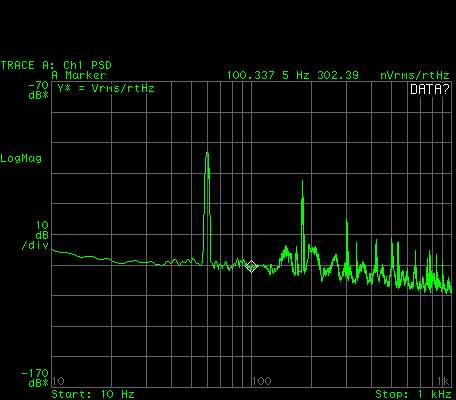Click the '100' x-axis tick label
Image resolution: width=456 pixels, height=400 pixels.
(262, 381)
